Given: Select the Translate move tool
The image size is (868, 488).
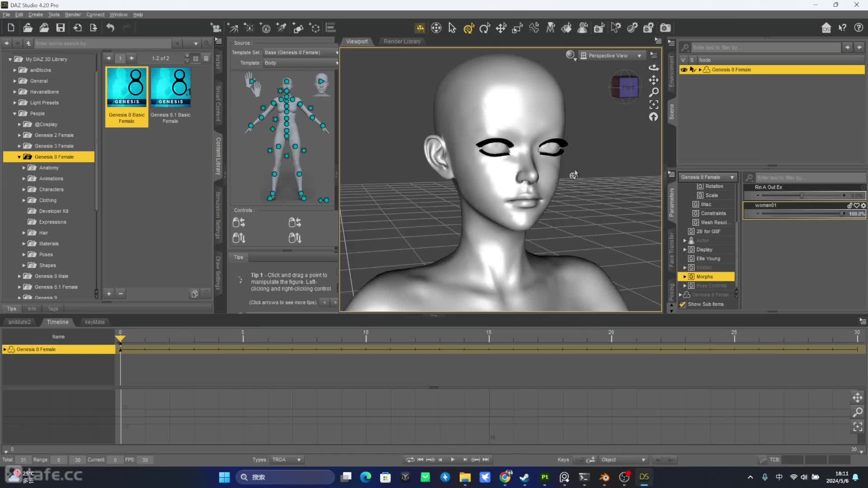Looking at the screenshot, I should [x=501, y=28].
